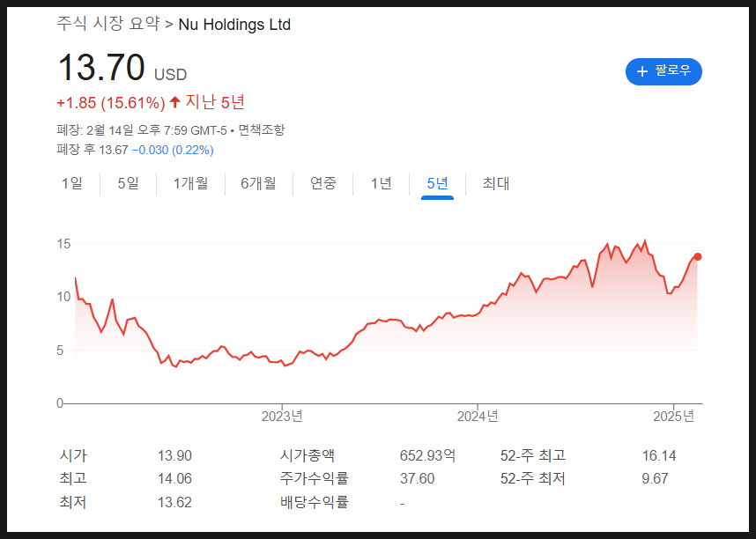This screenshot has width=756, height=539.
Task: Choose the 6개월 chart range
Action: (x=258, y=183)
